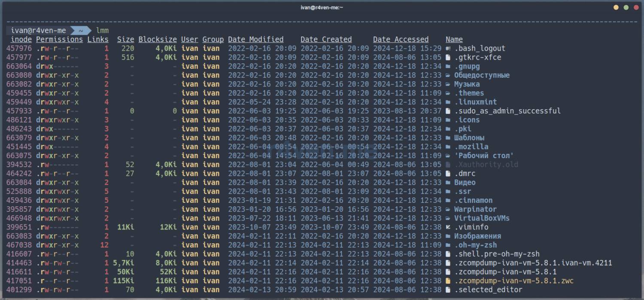Screen dimensions: 644x300
Task: Click the Permissions column header
Action: 59,40
